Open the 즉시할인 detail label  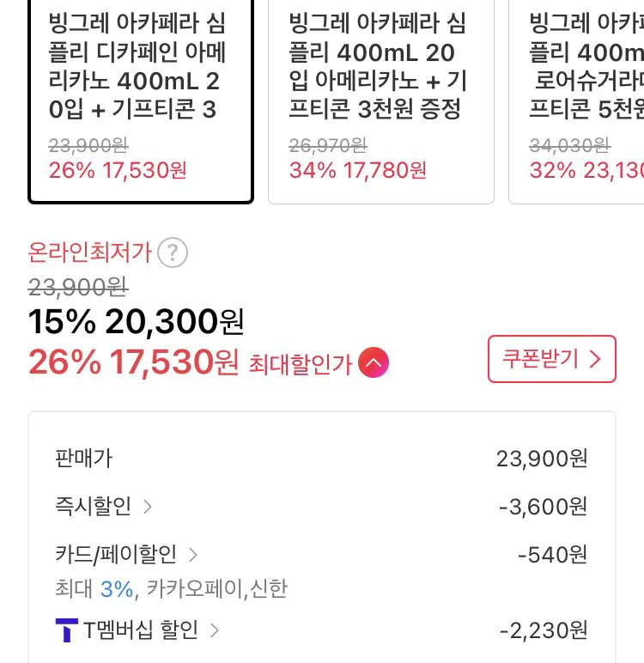93,507
